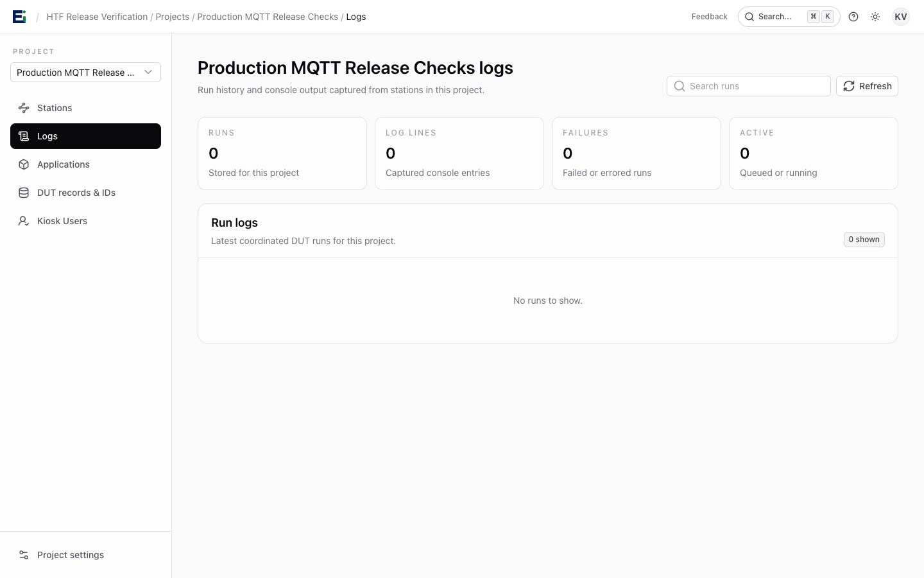Click the magnifier icon in Search runs field
Viewport: 924px width, 578px height.
coord(680,86)
